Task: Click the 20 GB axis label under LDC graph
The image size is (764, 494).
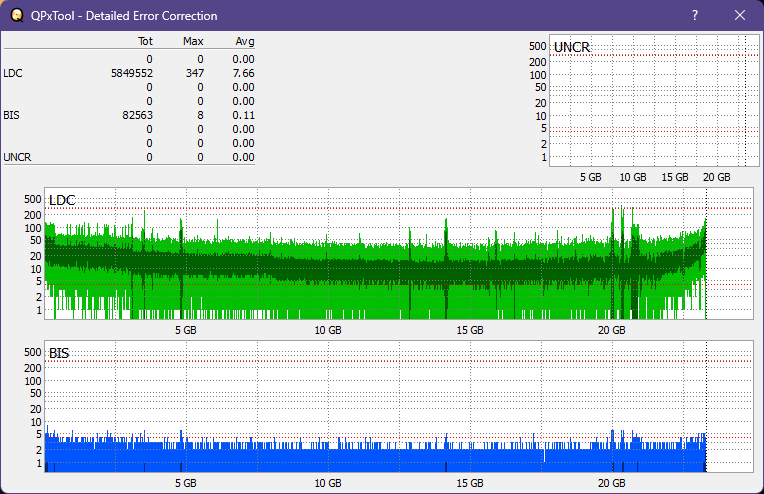Action: (x=611, y=330)
